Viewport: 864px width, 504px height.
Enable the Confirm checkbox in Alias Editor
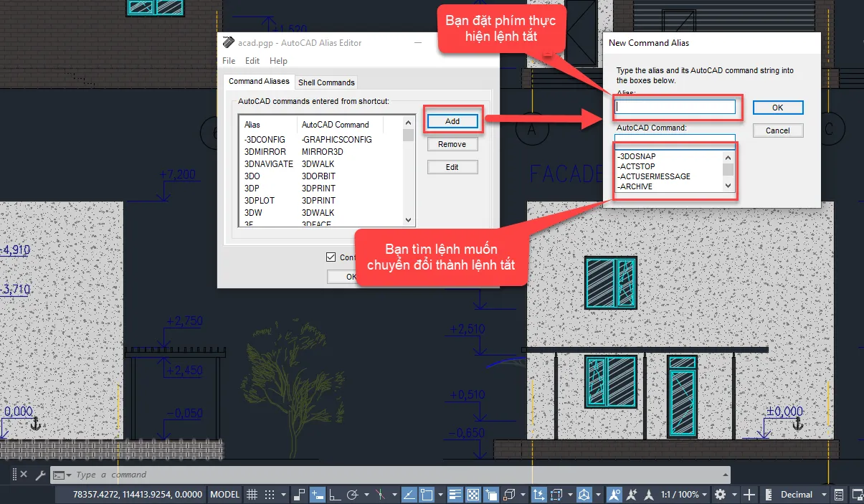pyautogui.click(x=331, y=257)
